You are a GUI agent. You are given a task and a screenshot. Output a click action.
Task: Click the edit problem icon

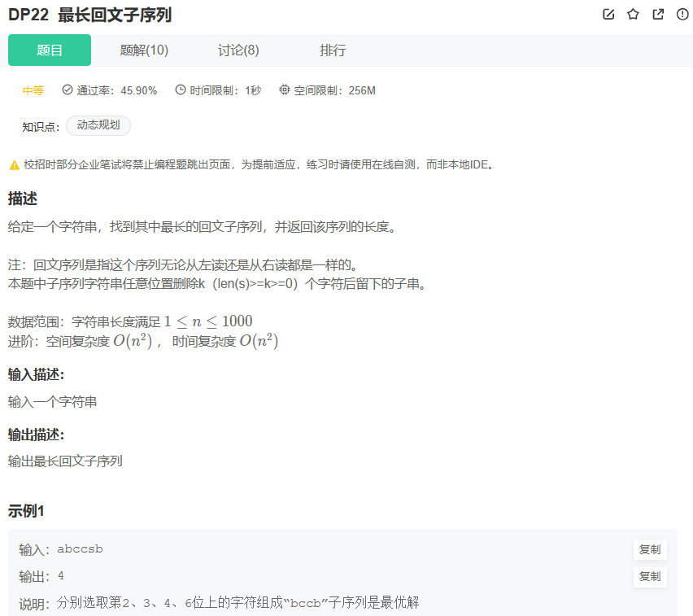(608, 15)
